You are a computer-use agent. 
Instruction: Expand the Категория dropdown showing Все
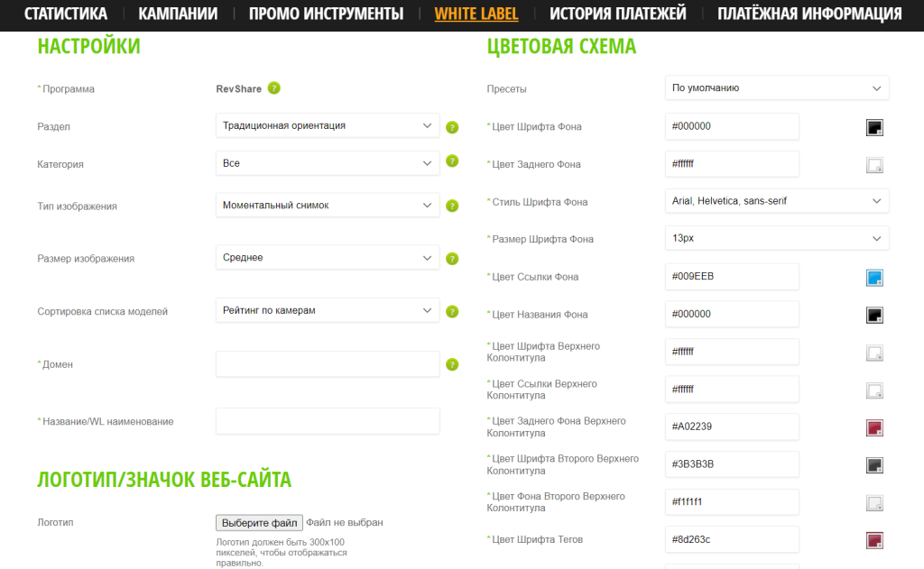click(x=328, y=163)
